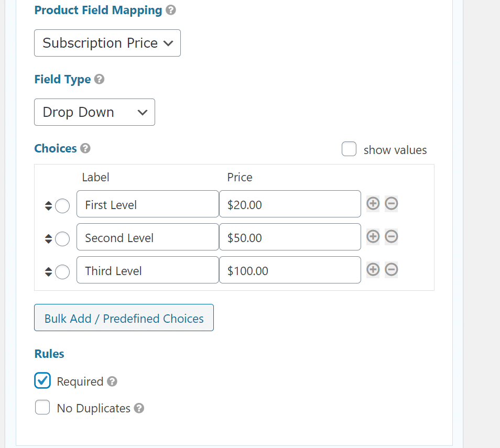Open the Drop Down field type selector
This screenshot has height=448, width=500.
tap(94, 112)
